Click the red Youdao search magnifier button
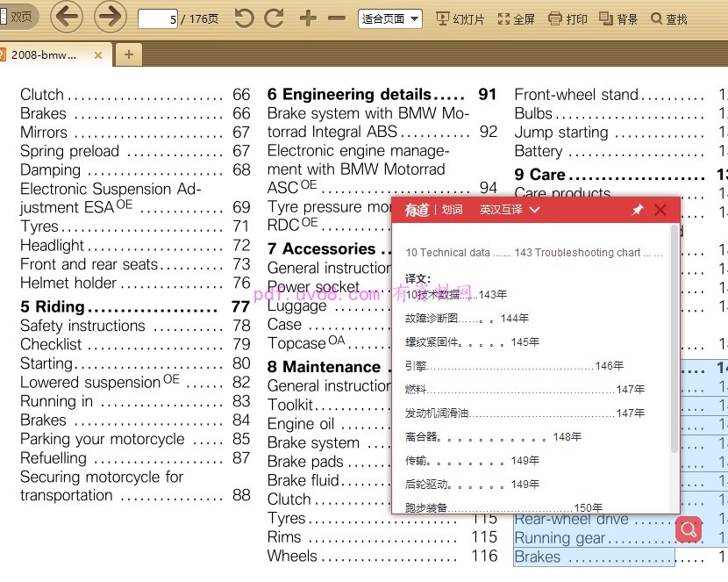 click(689, 529)
